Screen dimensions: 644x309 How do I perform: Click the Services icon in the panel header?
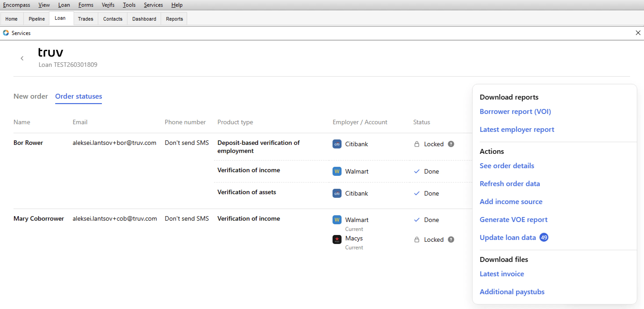[x=6, y=33]
